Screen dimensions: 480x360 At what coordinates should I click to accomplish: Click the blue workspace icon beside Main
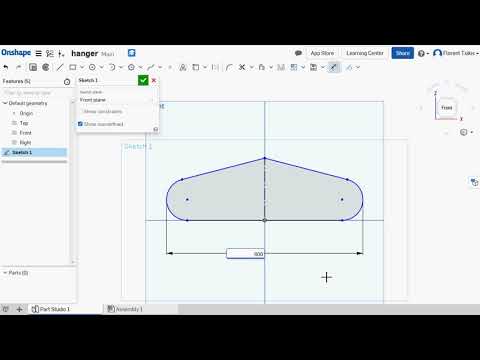(132, 53)
